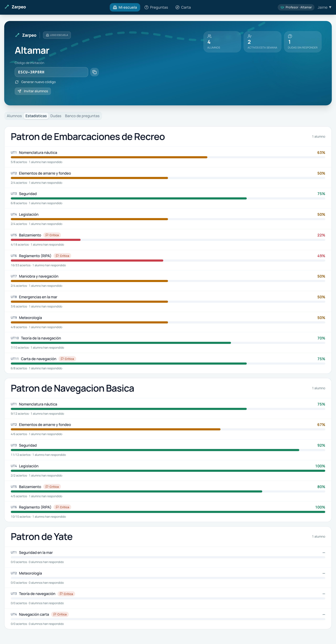
Task: Switch to the Dudas tab
Action: tap(56, 116)
